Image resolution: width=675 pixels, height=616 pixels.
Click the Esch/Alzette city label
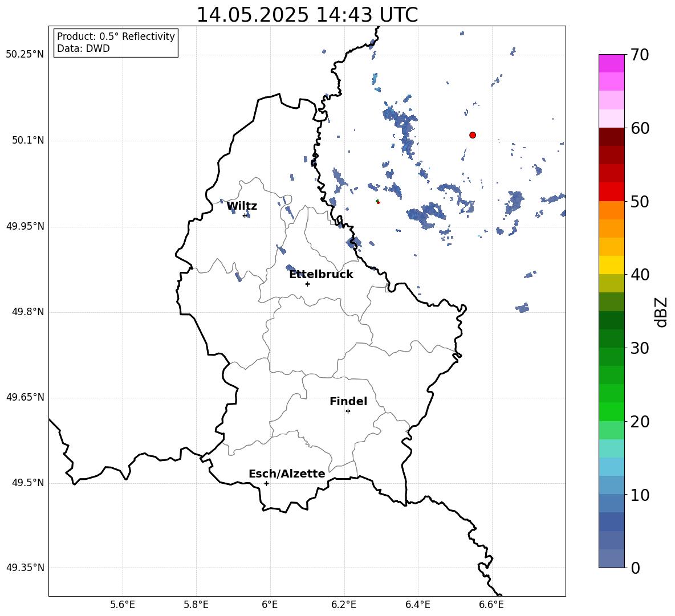[287, 474]
